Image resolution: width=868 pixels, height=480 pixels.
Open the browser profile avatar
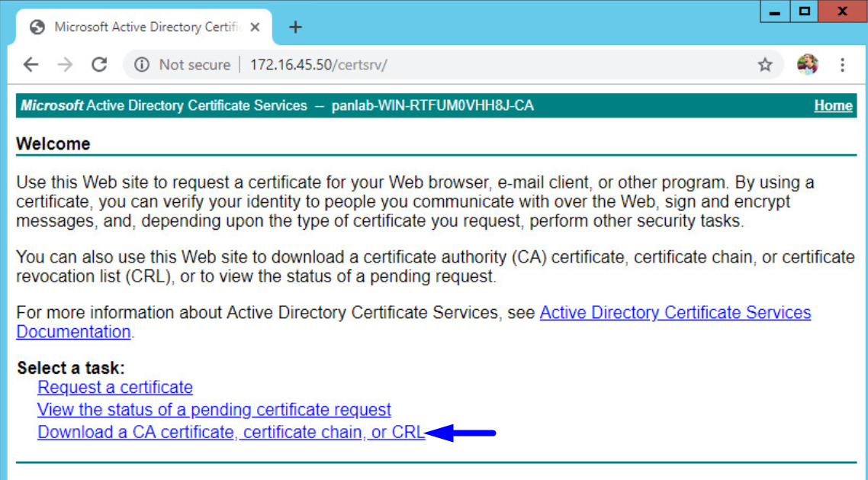(807, 64)
